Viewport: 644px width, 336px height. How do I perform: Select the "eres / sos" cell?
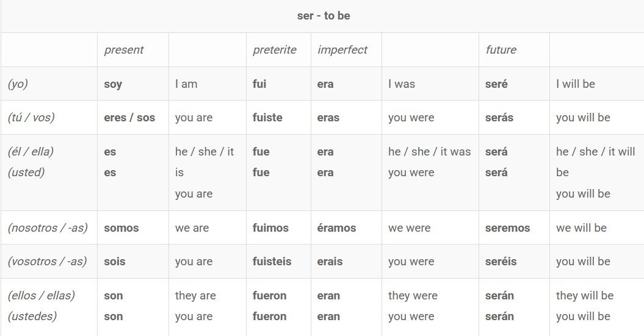click(129, 118)
